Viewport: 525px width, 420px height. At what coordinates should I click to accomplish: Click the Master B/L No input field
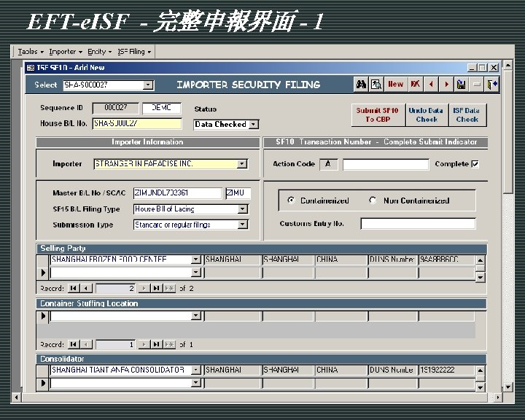point(177,193)
